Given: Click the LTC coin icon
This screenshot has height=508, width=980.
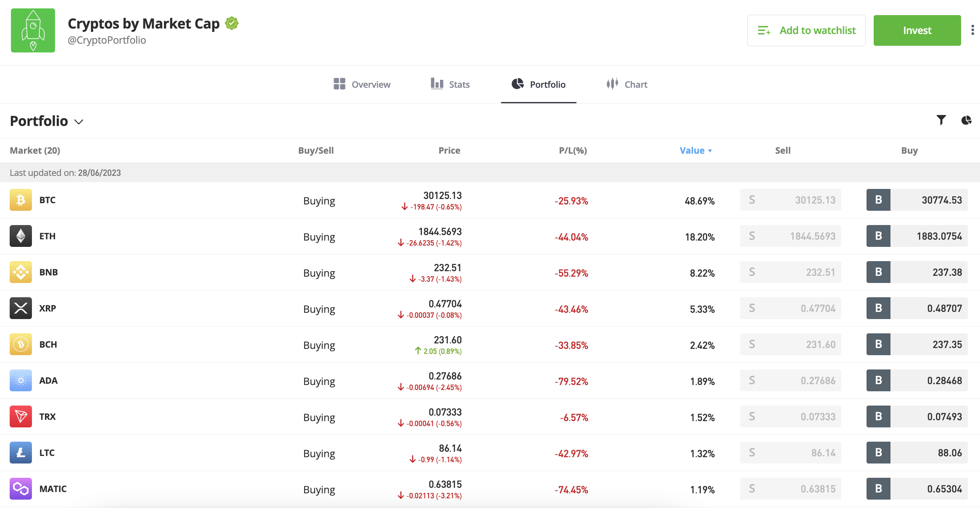Looking at the screenshot, I should tap(21, 453).
